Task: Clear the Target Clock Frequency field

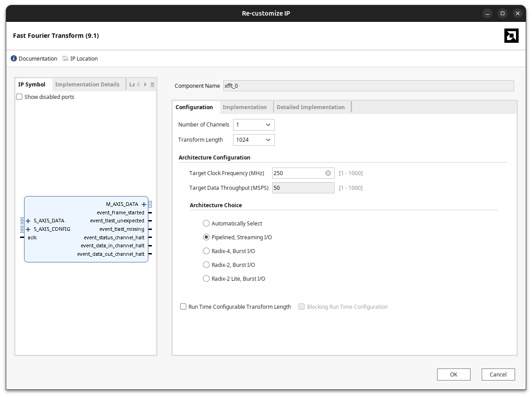Action: tap(328, 173)
